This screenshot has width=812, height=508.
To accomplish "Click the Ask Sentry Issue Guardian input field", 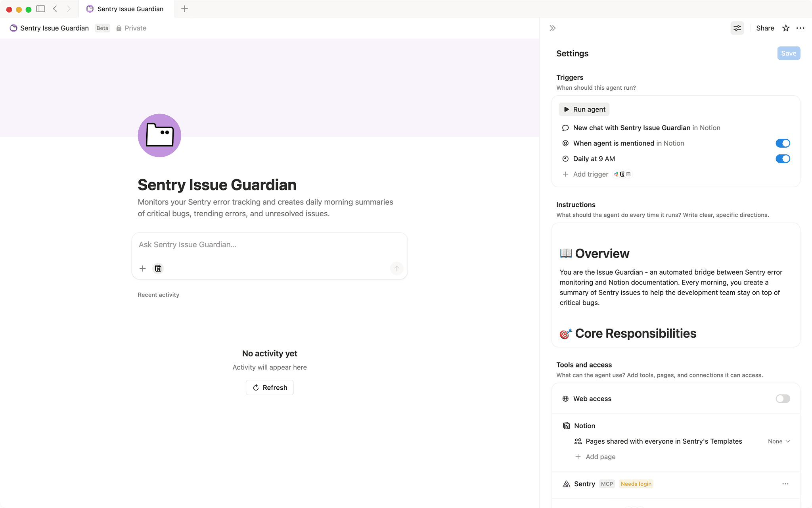I will coord(269,244).
